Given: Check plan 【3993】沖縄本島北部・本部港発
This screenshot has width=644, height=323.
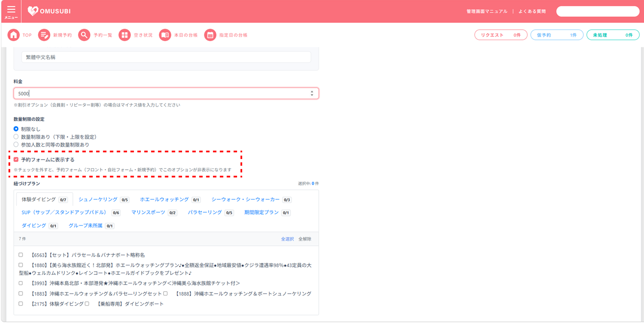Looking at the screenshot, I should (21, 283).
